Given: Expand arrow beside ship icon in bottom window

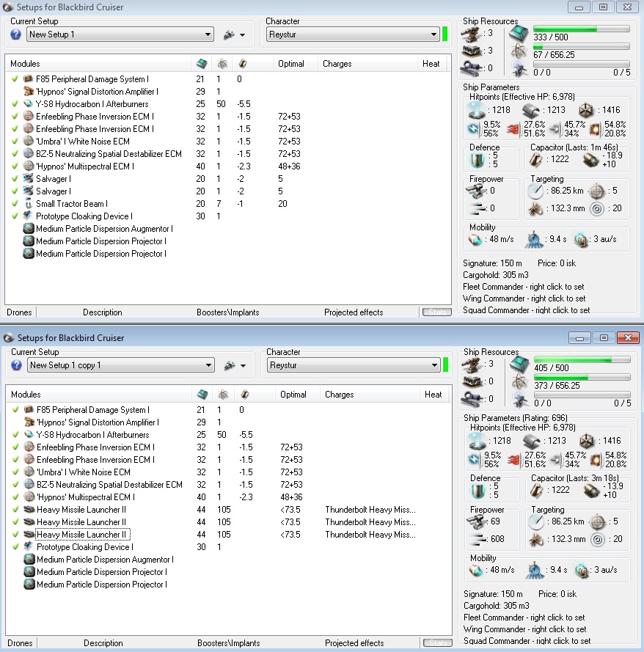Looking at the screenshot, I should coord(243,366).
